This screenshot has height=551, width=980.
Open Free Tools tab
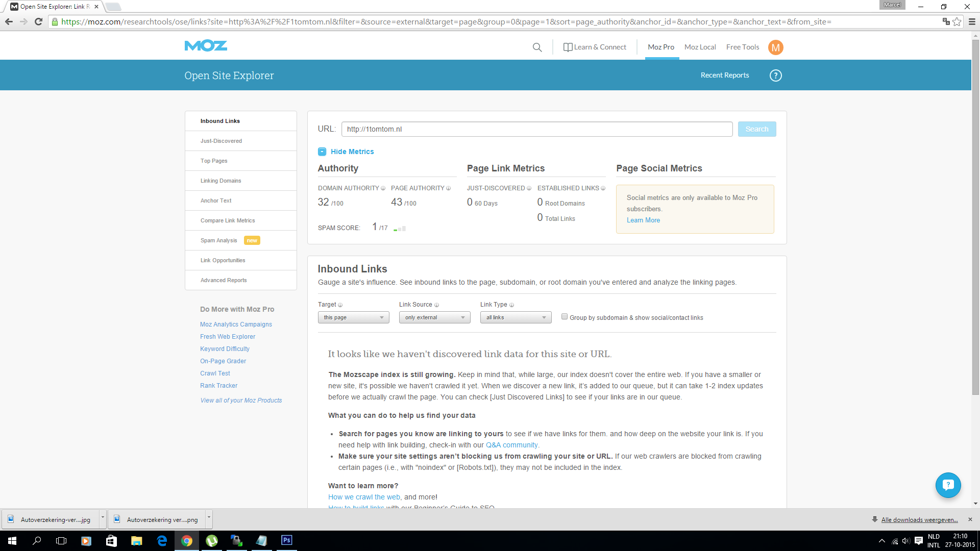pos(743,47)
